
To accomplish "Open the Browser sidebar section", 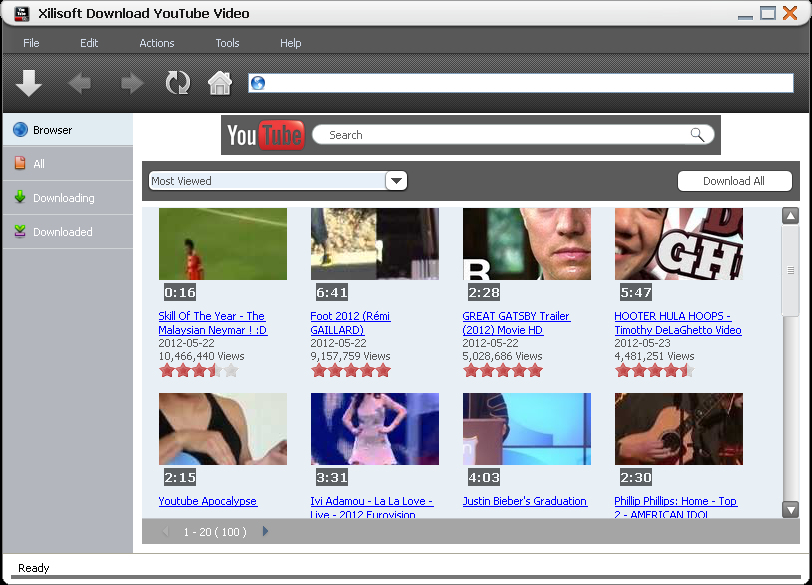I will (68, 130).
